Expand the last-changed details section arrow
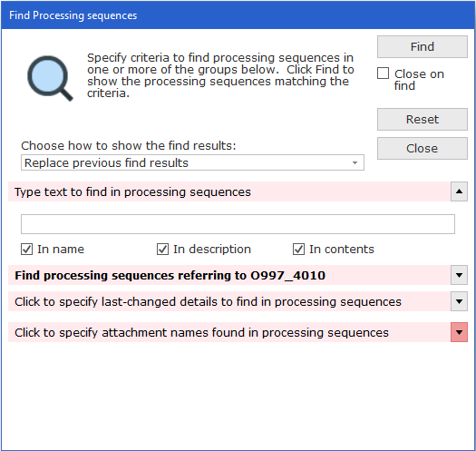 coord(459,301)
